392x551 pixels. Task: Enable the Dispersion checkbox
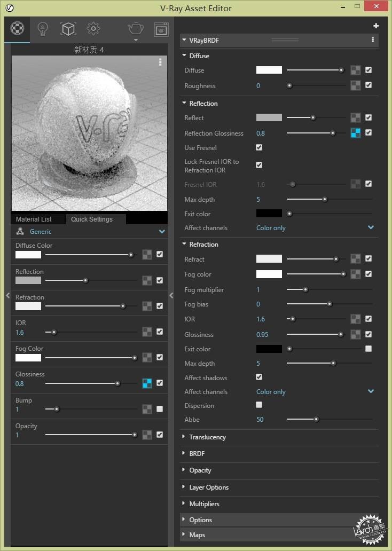pyautogui.click(x=259, y=405)
